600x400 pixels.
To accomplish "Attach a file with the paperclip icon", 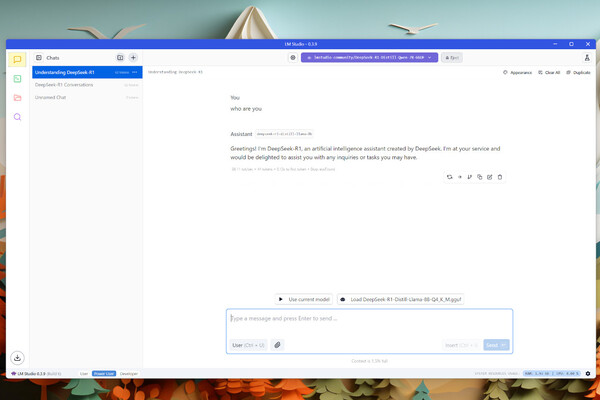I will (278, 344).
